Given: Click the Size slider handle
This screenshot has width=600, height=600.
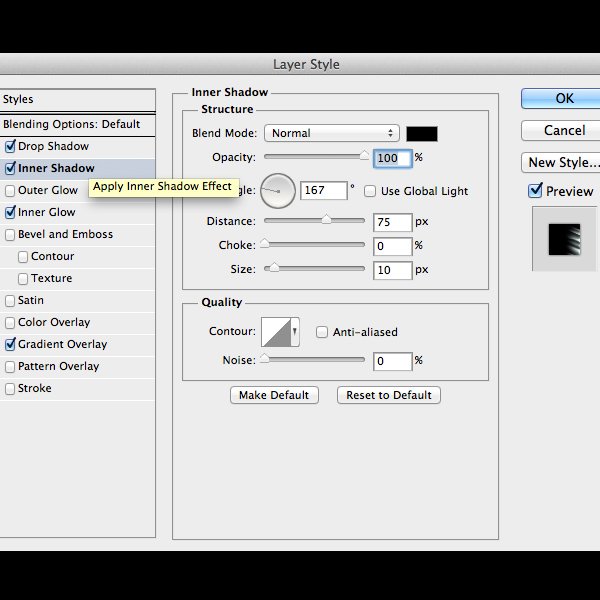Looking at the screenshot, I should (x=274, y=267).
